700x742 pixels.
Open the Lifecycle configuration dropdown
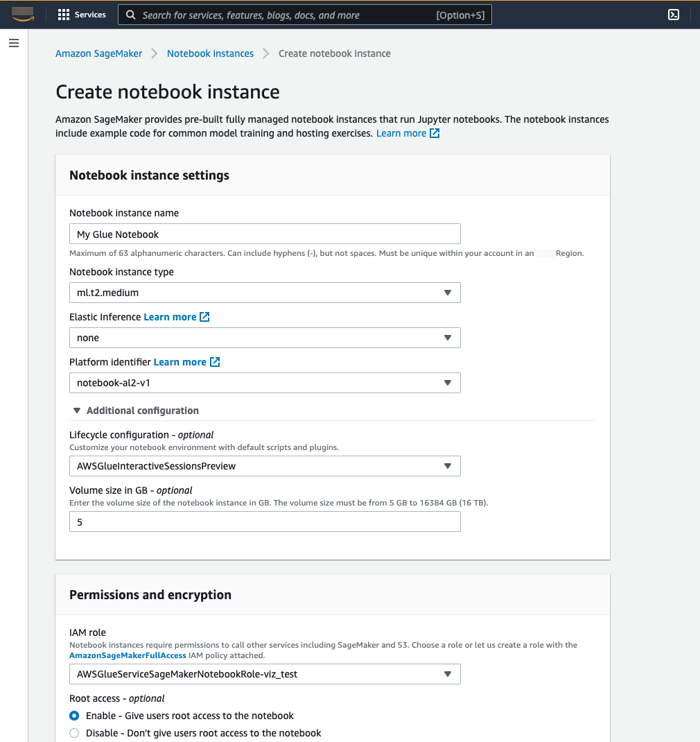tap(265, 466)
